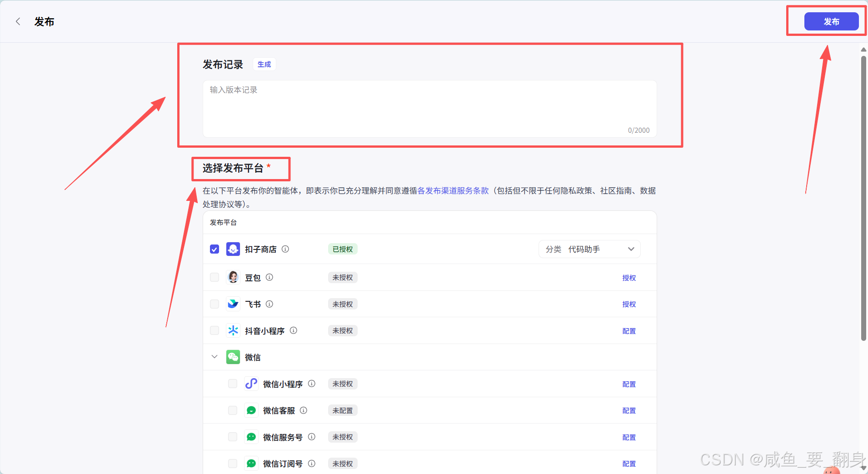Image resolution: width=868 pixels, height=474 pixels.
Task: Check the 飞书 platform checkbox
Action: pos(215,304)
